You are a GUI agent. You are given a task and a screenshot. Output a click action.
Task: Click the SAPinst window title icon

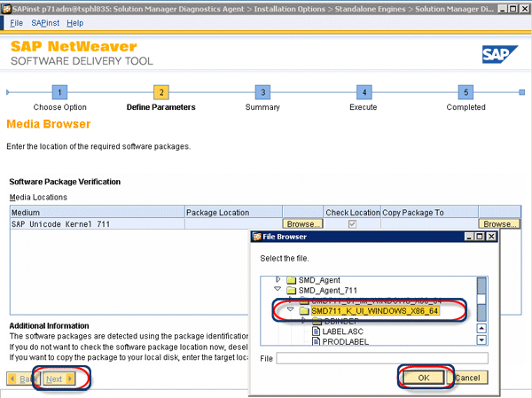coord(6,9)
